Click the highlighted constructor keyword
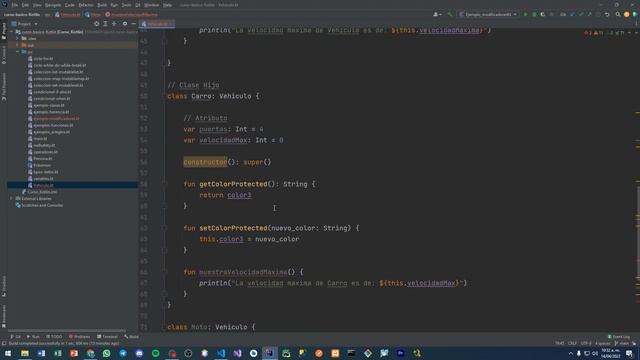Screen dimensions: 640x360 click(205, 162)
